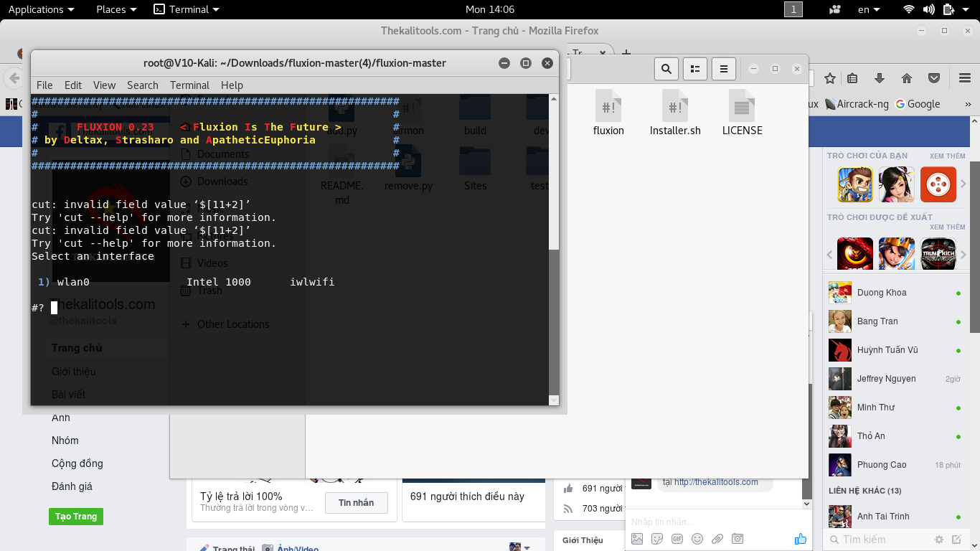
Task: Click the green Tạo Trang button
Action: [75, 517]
